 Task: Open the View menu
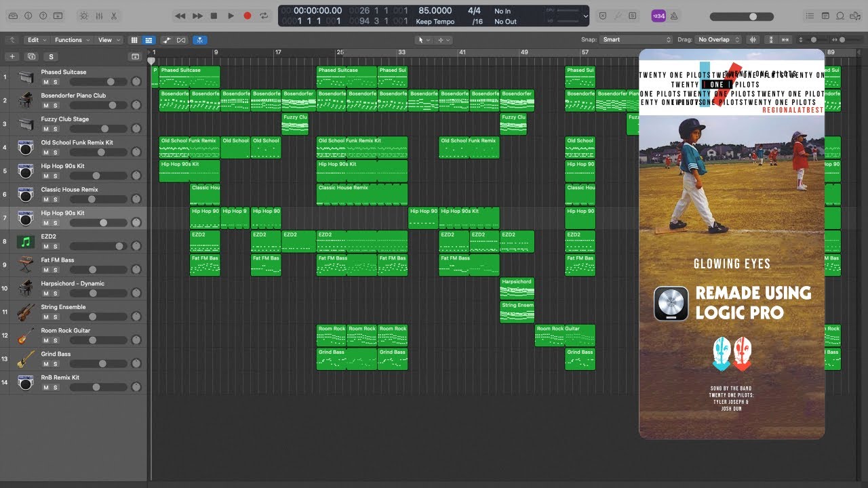click(108, 40)
